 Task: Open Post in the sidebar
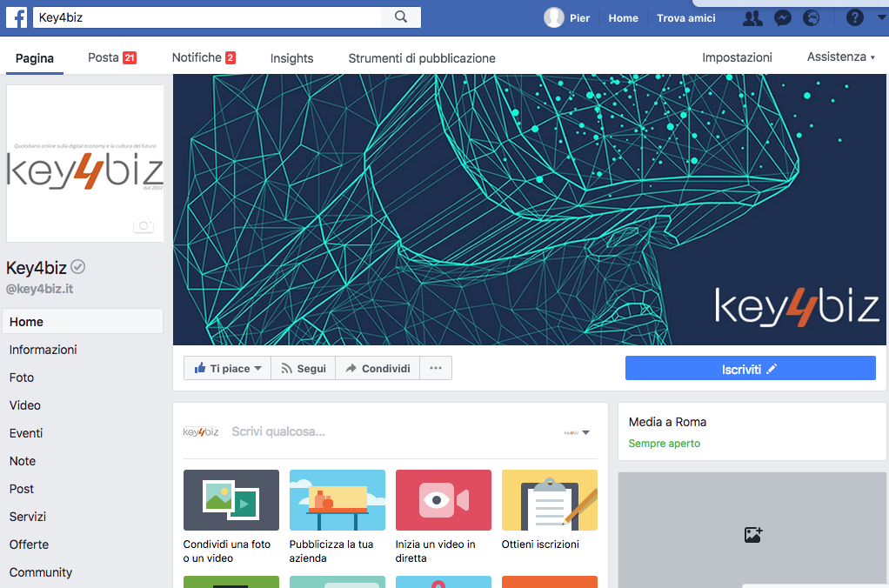tap(22, 489)
